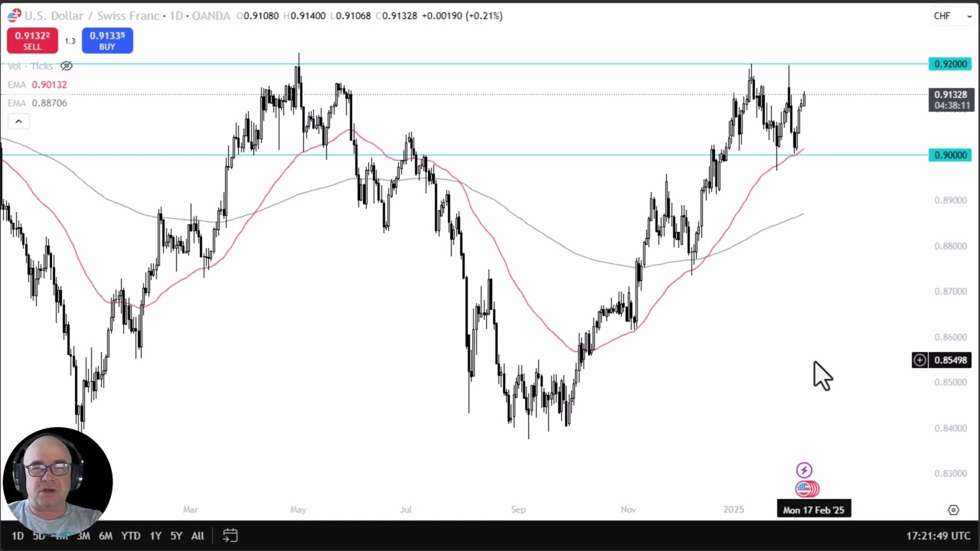The image size is (980, 551).
Task: Click the plus icon beside 0.85498 price
Action: 920,360
